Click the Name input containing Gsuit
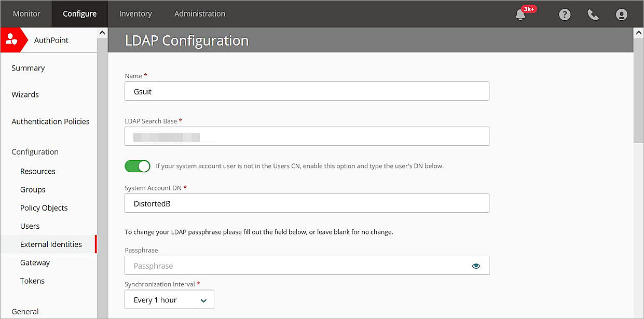Screen dimensions: 644x319 click(306, 91)
